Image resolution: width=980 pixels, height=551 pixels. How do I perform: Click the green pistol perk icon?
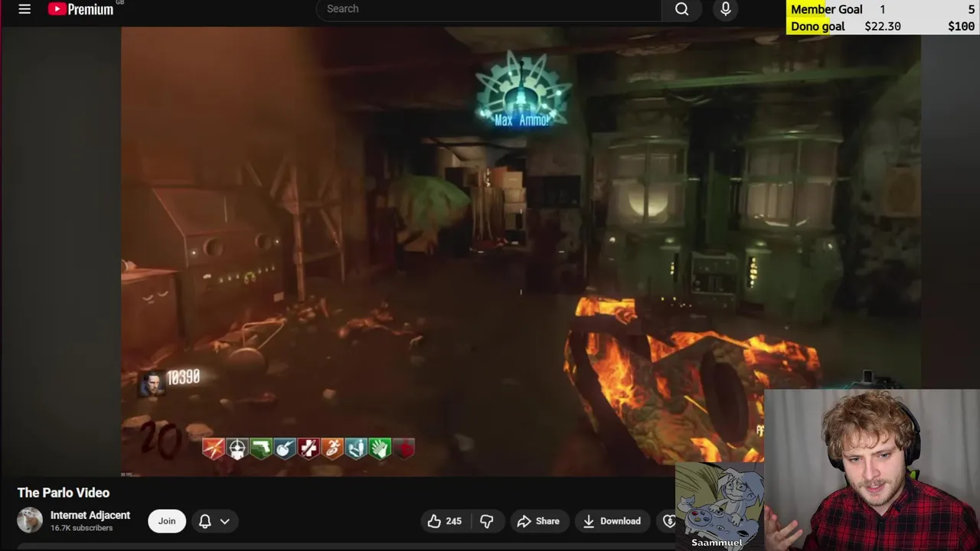pos(261,448)
